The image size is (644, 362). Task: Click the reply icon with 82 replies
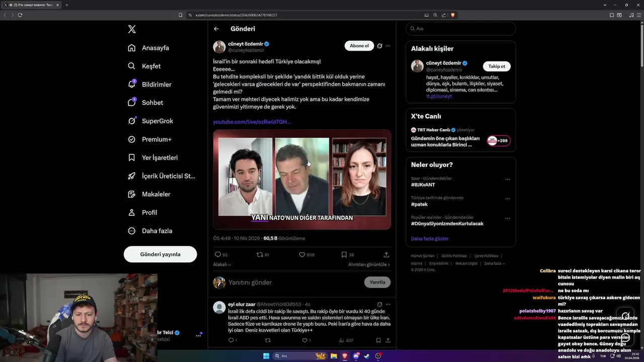click(218, 255)
